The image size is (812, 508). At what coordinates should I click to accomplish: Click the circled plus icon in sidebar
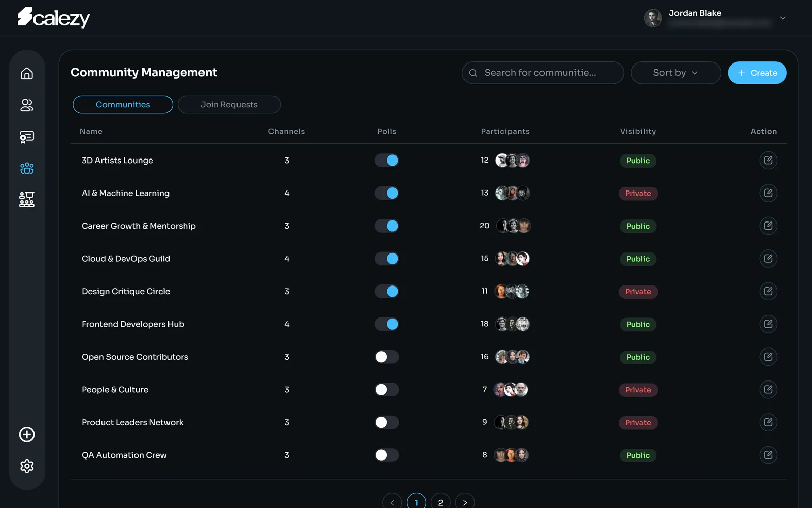27,434
